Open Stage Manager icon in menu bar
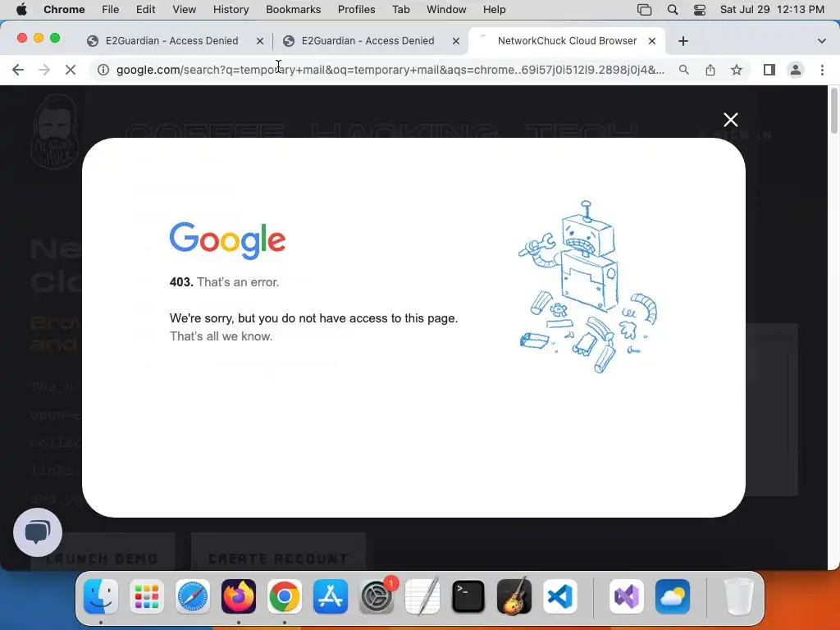The width and height of the screenshot is (840, 630). tap(645, 10)
